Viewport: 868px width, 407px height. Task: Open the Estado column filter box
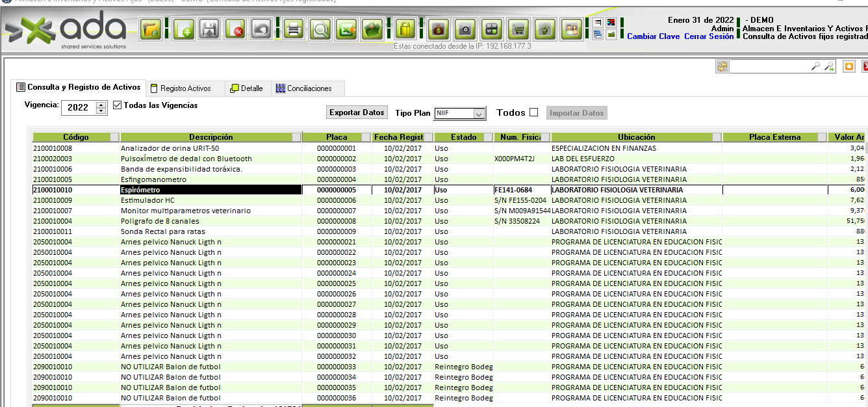[488, 137]
